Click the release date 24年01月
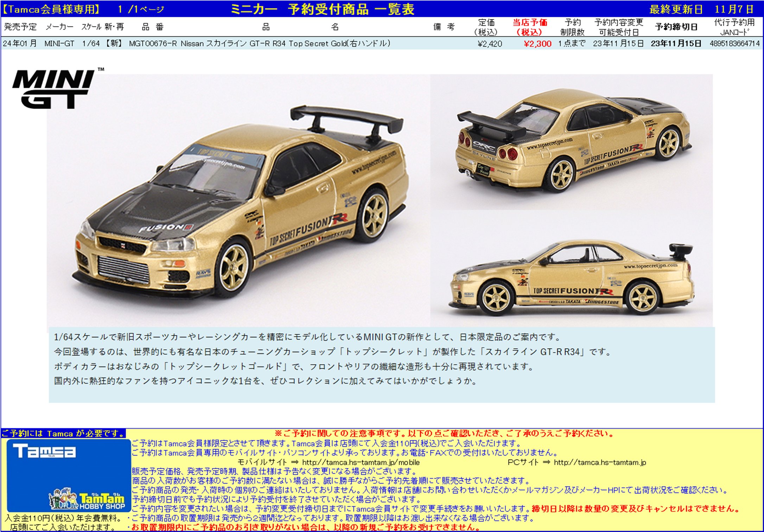Screen dimensions: 764x532 (x=20, y=44)
